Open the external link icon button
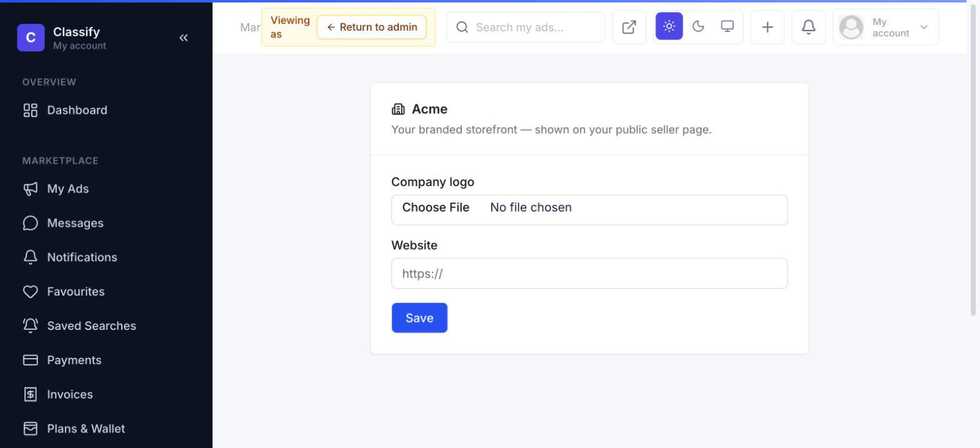This screenshot has width=980, height=448. 629,27
